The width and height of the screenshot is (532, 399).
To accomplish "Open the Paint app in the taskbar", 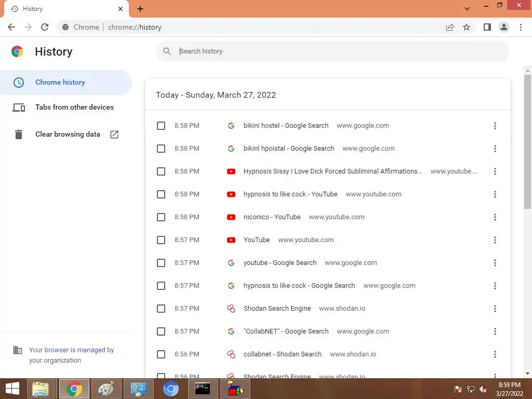I will [x=106, y=389].
